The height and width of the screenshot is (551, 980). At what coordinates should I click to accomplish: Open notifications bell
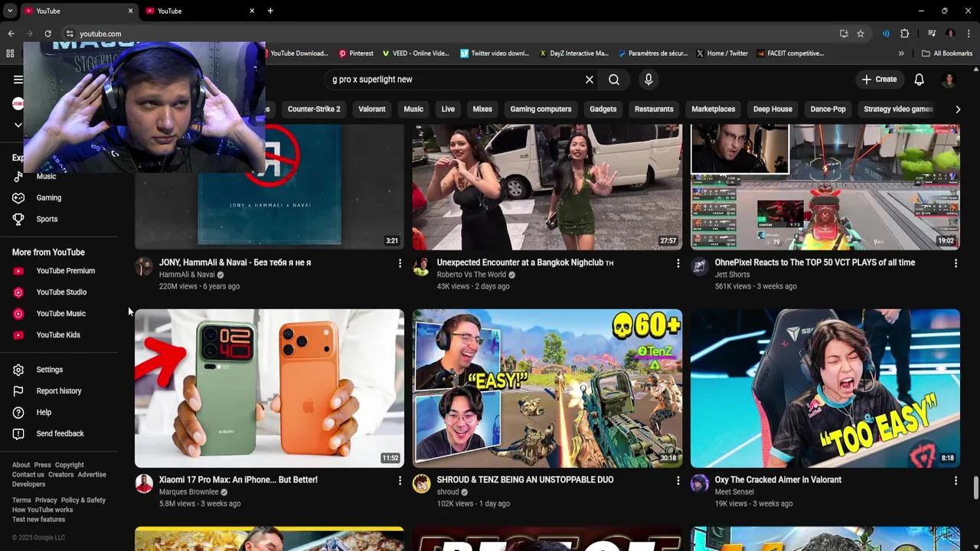(920, 80)
